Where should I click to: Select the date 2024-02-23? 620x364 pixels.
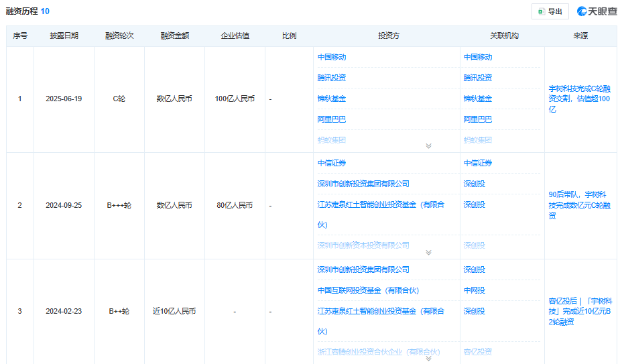64,312
